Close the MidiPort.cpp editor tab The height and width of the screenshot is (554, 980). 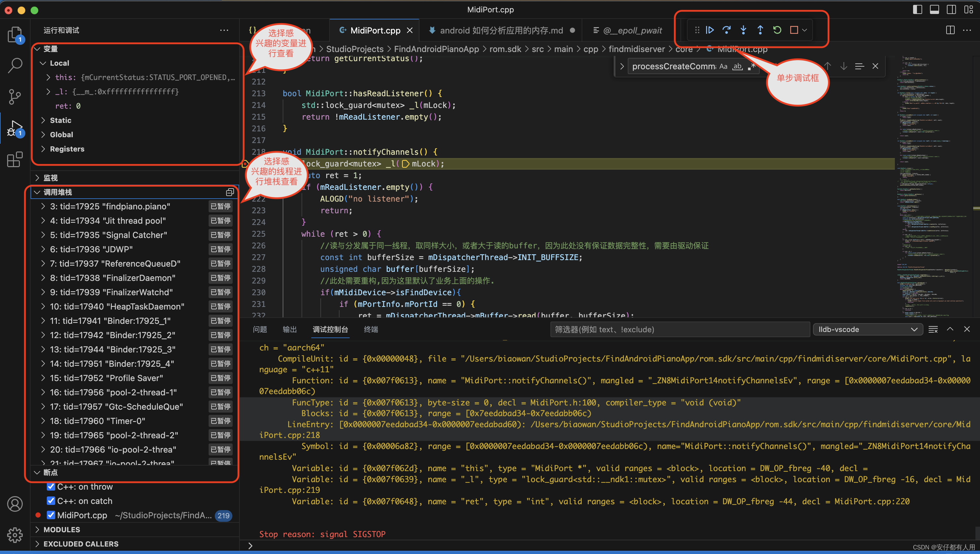click(409, 31)
